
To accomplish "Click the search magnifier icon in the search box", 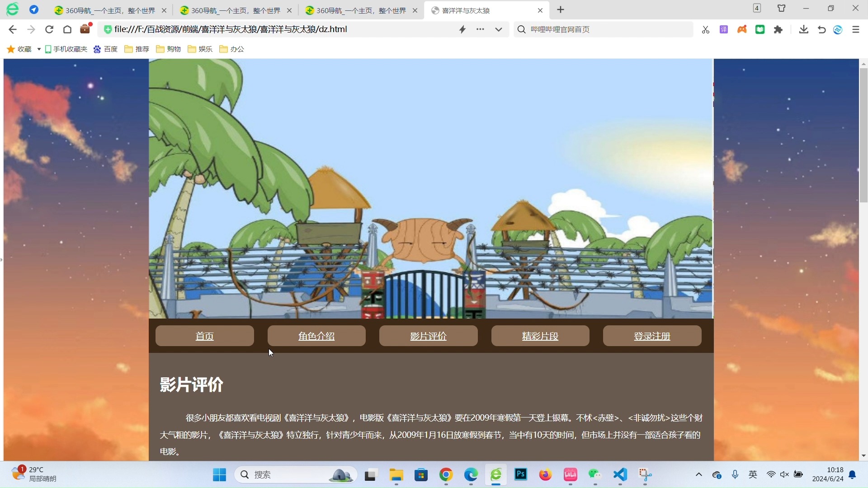I will pyautogui.click(x=521, y=29).
